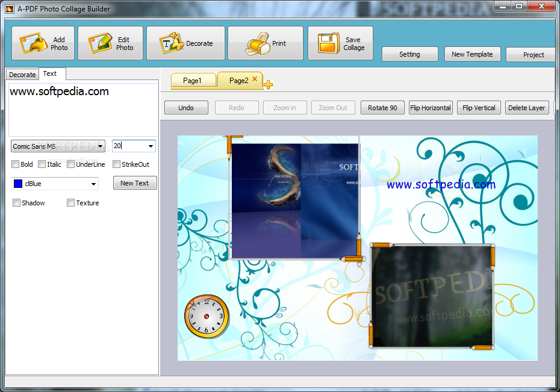Image resolution: width=560 pixels, height=392 pixels.
Task: Click the blue color swatch
Action: [x=18, y=184]
